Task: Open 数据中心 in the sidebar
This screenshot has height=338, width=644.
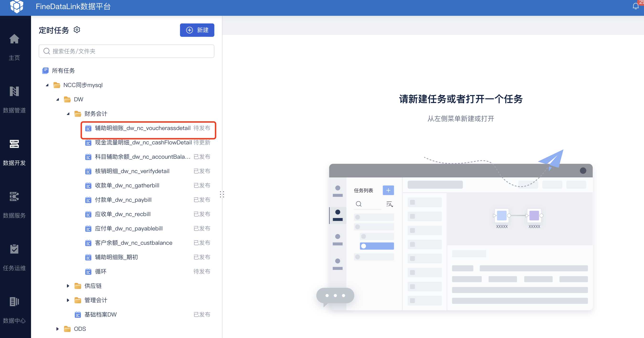Action: pos(14,302)
